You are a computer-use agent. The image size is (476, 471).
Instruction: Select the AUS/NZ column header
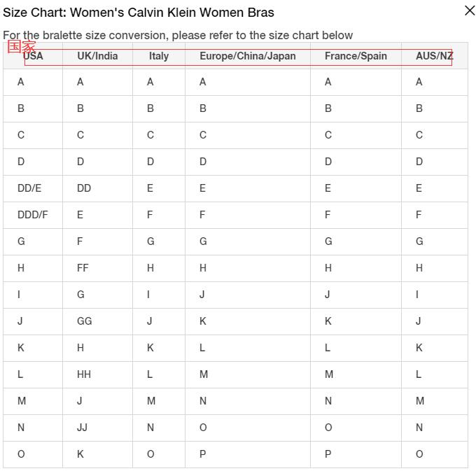pyautogui.click(x=434, y=56)
